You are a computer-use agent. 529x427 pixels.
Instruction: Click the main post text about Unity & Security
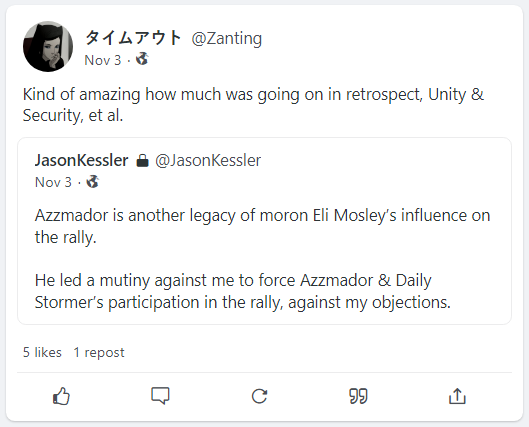pos(253,105)
